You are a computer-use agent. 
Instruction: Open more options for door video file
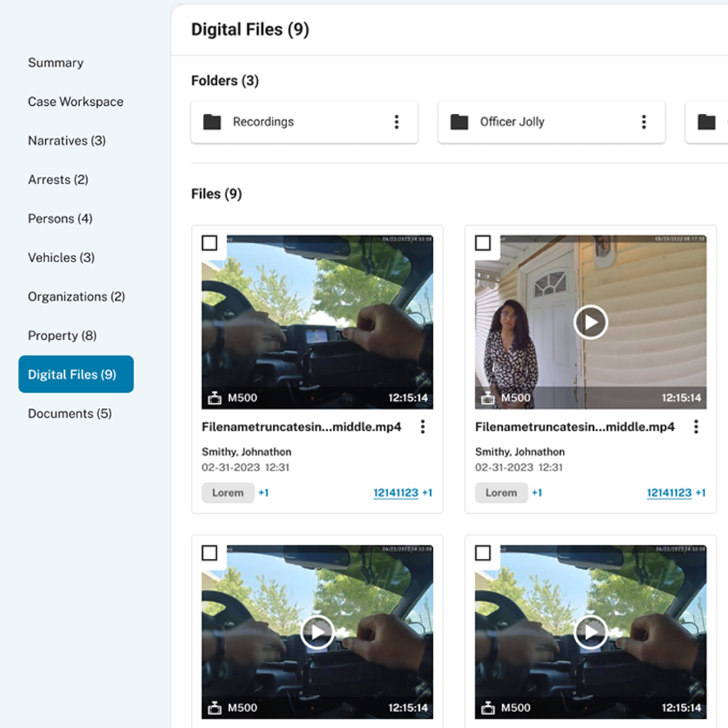click(x=696, y=427)
